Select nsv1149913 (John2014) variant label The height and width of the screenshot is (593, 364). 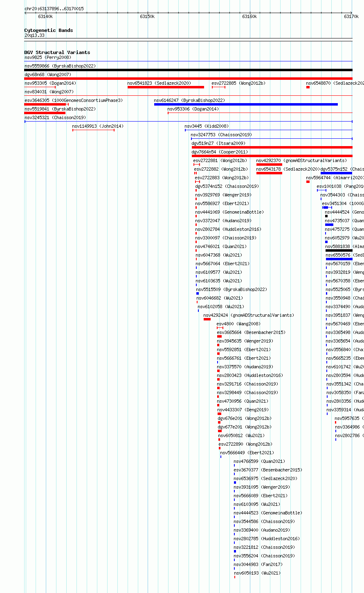(97, 126)
